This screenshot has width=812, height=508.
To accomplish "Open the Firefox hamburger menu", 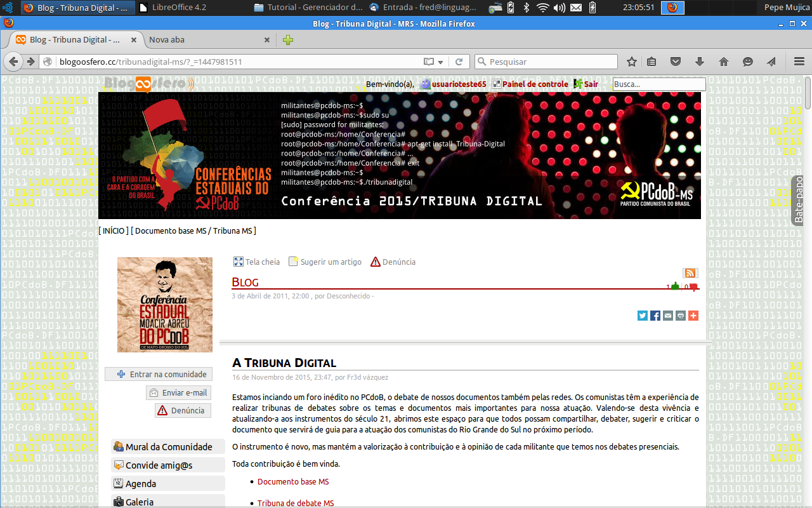I will pos(799,62).
